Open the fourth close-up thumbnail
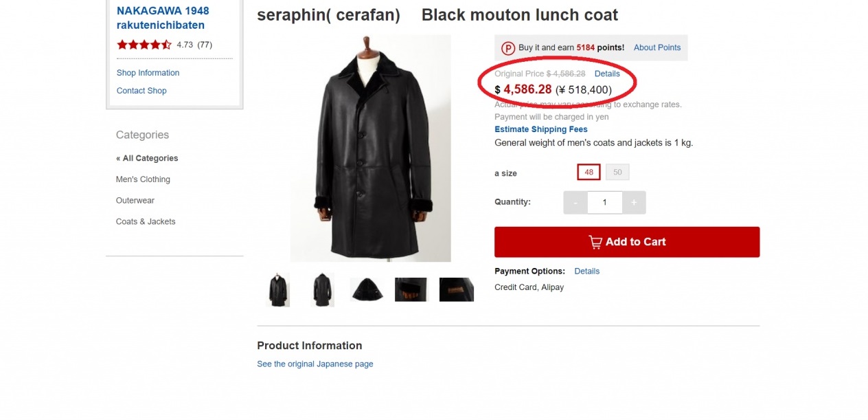868x420 pixels. coord(411,289)
